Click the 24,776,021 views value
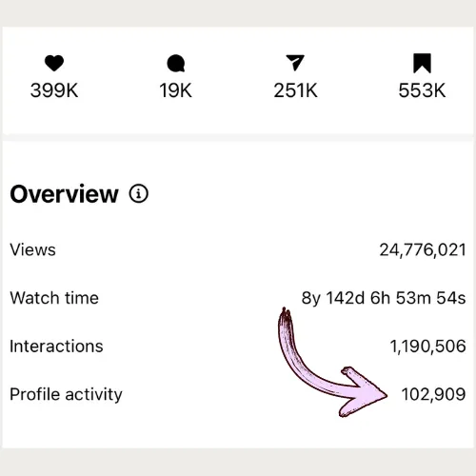Viewport: 476px width, 476px height. click(x=423, y=250)
